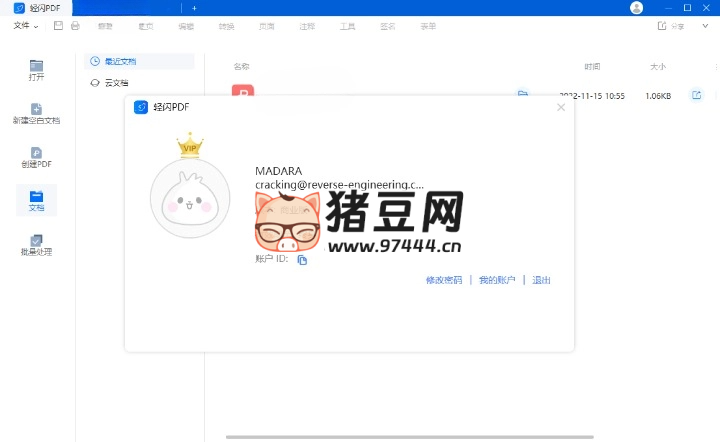Click the save icon in toolbar
720x442 pixels.
click(58, 26)
